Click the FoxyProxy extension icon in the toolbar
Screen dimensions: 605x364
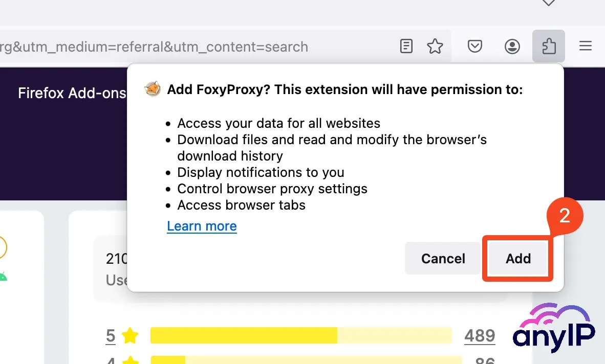tap(548, 45)
